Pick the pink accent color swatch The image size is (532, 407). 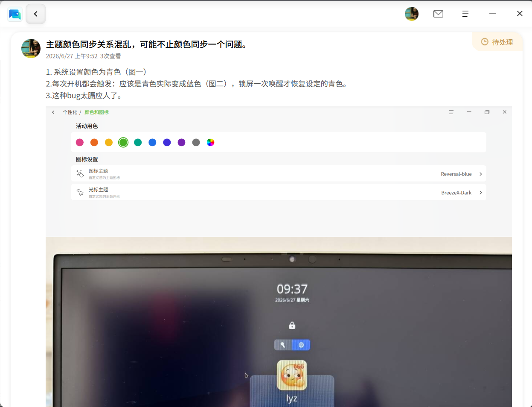[80, 143]
